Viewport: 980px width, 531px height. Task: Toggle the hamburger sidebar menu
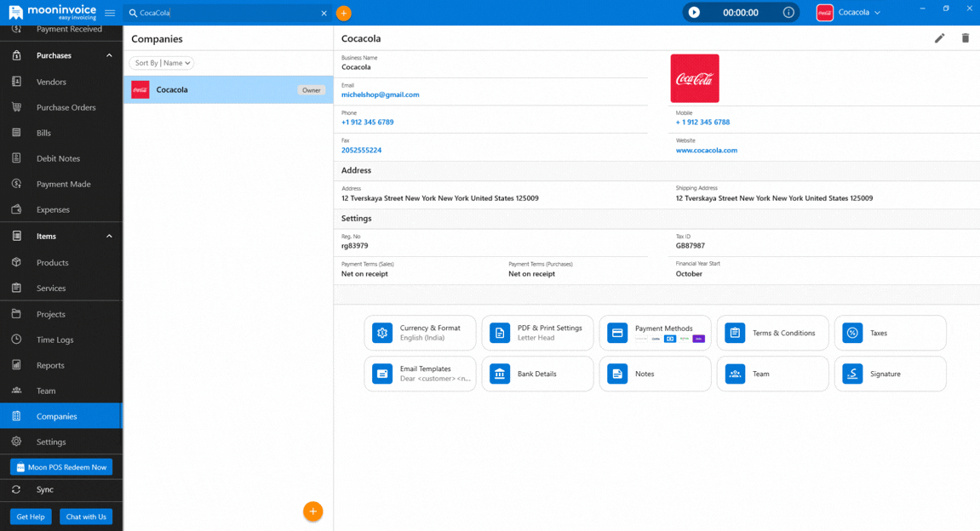coord(110,13)
